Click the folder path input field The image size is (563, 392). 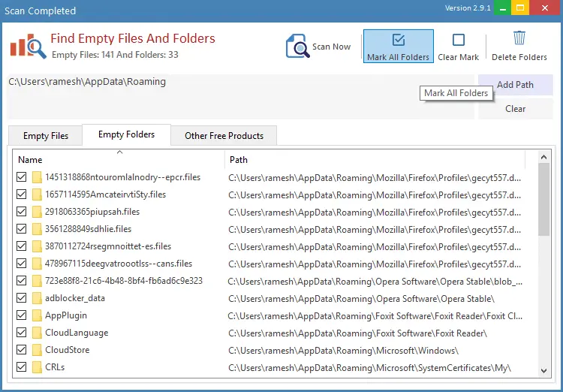[x=240, y=96]
